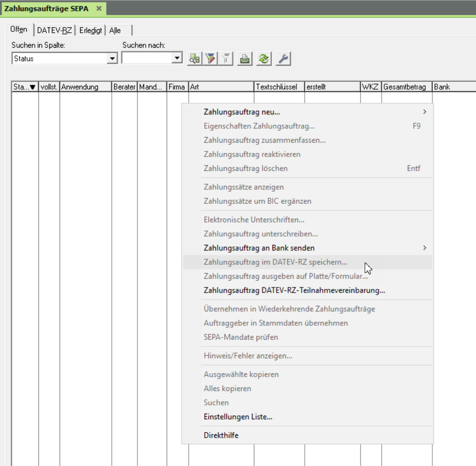Switch to the Offen tab
Image resolution: width=476 pixels, height=466 pixels.
click(x=19, y=29)
